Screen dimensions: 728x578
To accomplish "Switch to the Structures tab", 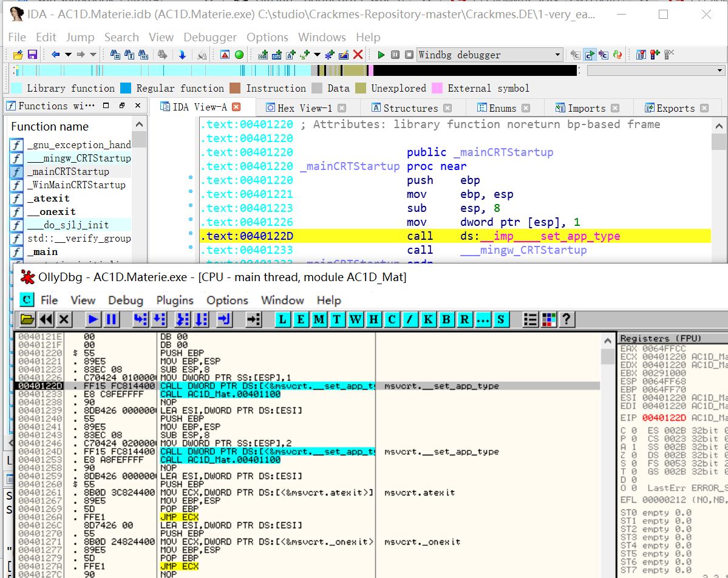I will click(x=412, y=107).
